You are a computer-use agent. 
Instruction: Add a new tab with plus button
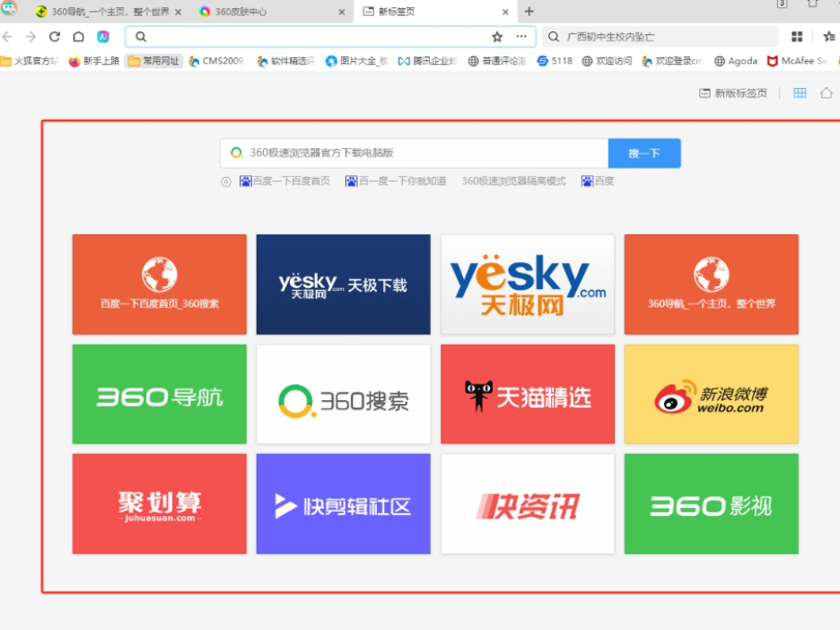529,12
